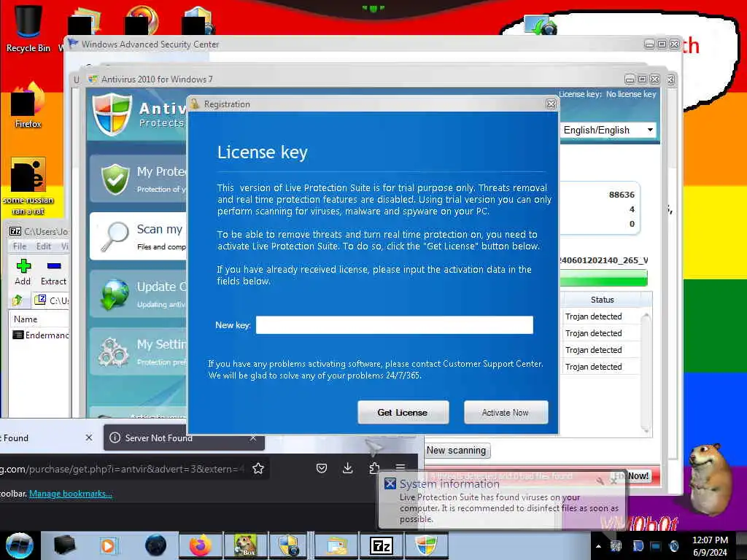Image resolution: width=747 pixels, height=560 pixels.
Task: Click the Status column header
Action: click(602, 300)
